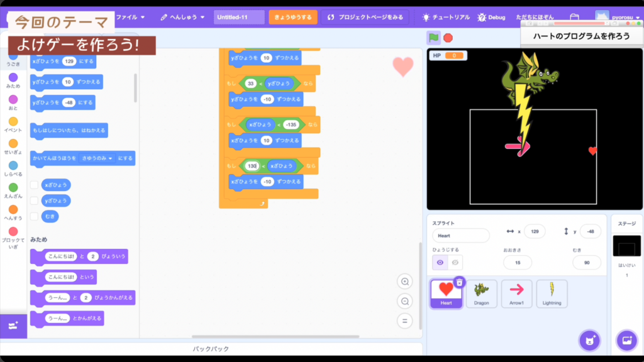Click the きょうゆうする share button

293,17
